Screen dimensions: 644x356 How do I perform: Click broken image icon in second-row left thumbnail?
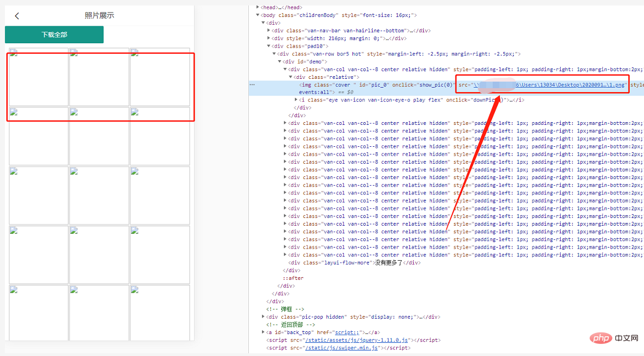(13, 112)
